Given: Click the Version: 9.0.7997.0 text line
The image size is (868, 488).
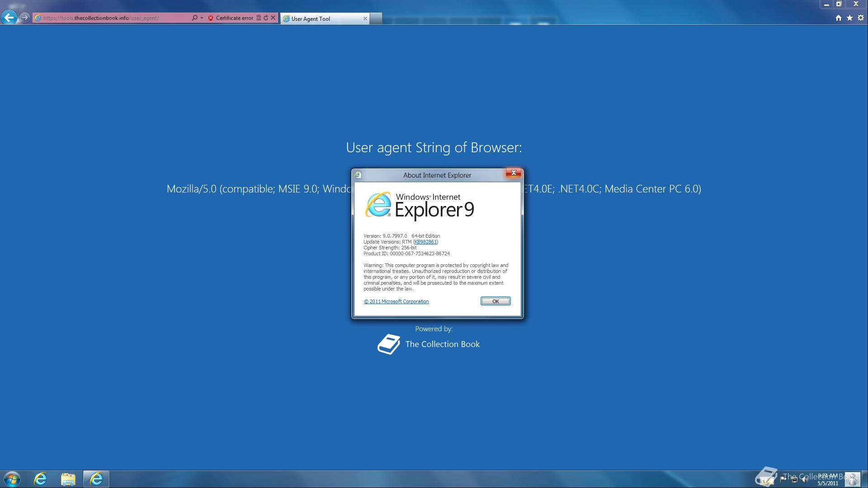Looking at the screenshot, I should coord(401,236).
